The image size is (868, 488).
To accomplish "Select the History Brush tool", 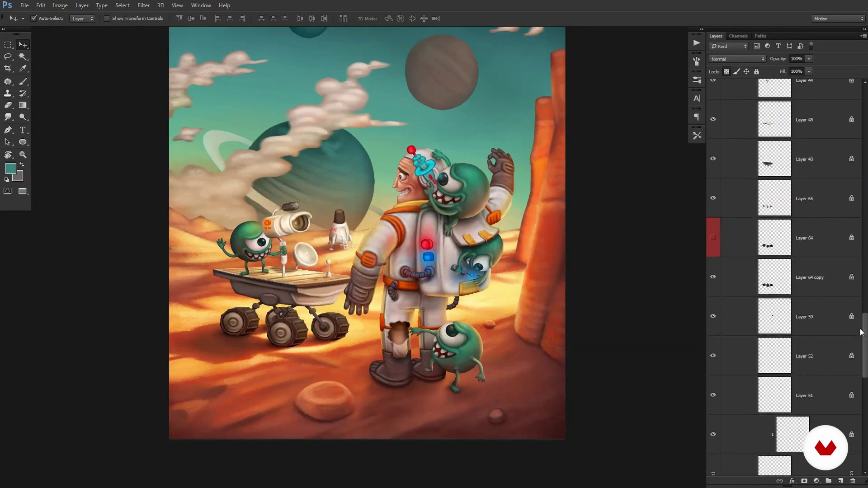I will [x=23, y=94].
